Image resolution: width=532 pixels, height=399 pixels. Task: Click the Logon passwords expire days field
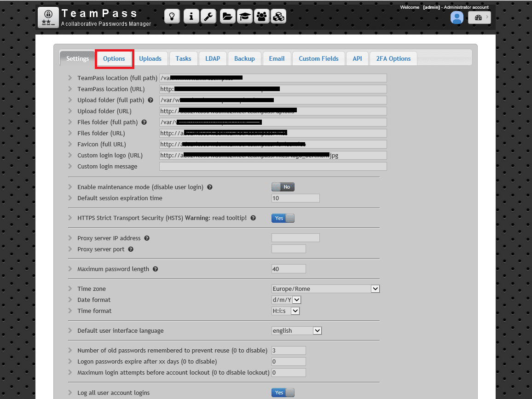(289, 362)
